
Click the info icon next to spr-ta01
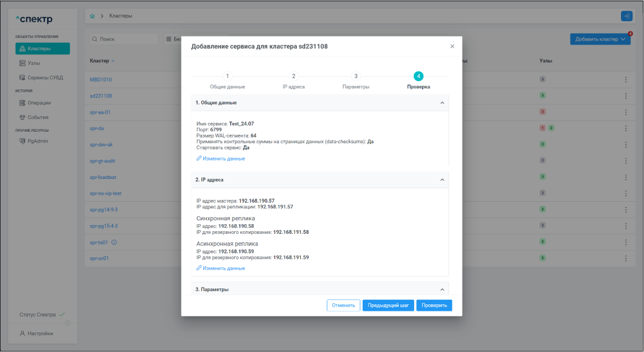point(114,242)
